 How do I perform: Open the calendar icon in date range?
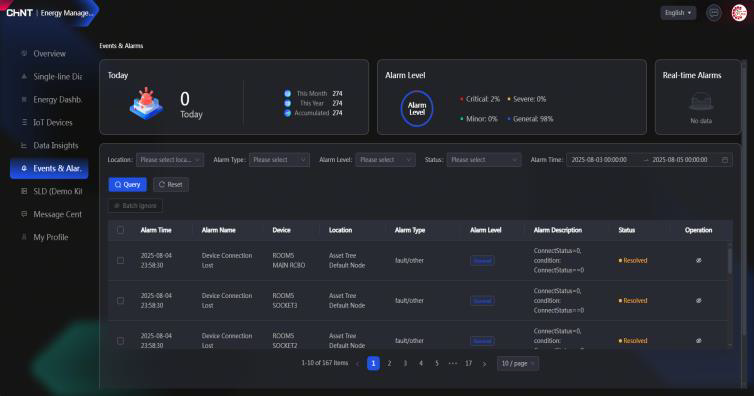tap(725, 160)
